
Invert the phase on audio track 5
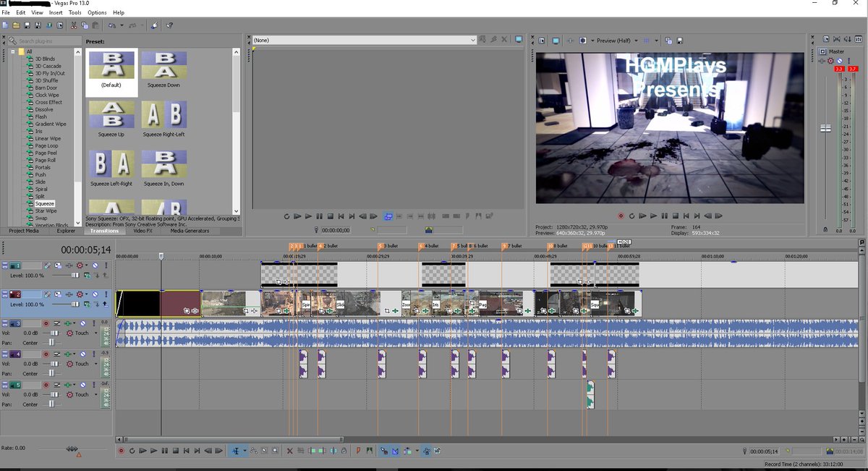[x=57, y=385]
